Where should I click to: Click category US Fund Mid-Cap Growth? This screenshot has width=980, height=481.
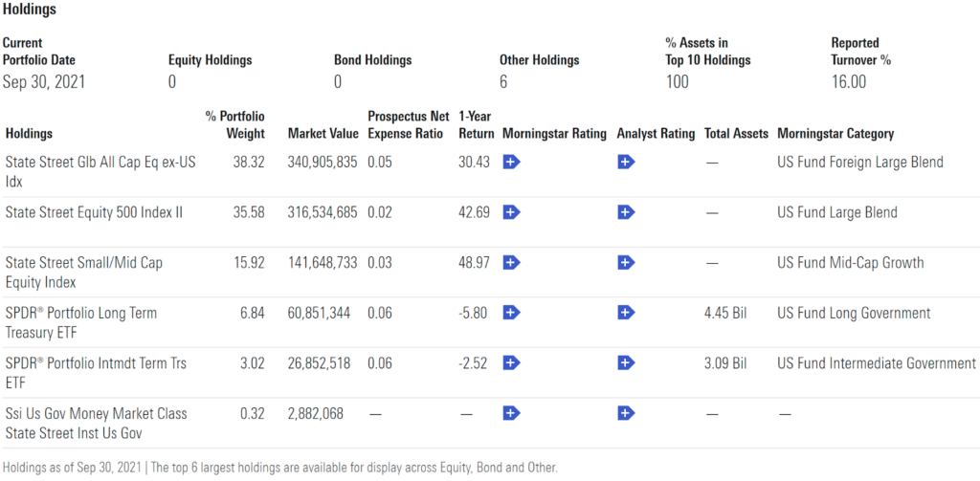pos(851,262)
